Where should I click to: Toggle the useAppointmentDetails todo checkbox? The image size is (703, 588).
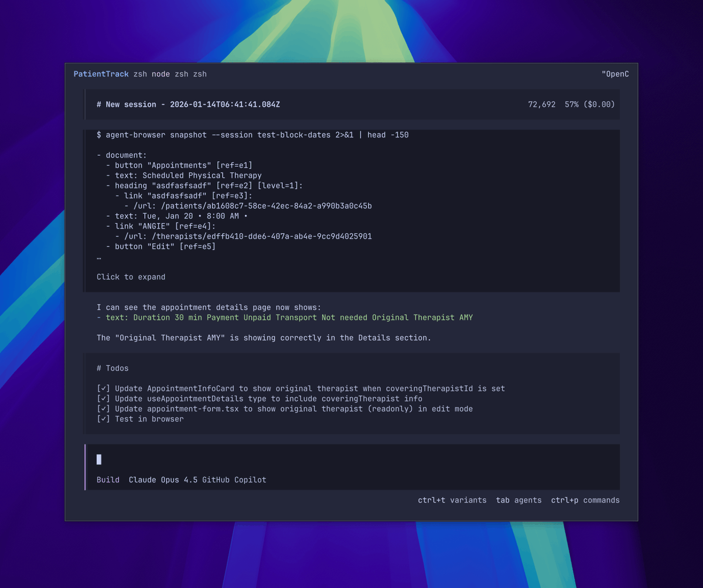coord(103,399)
